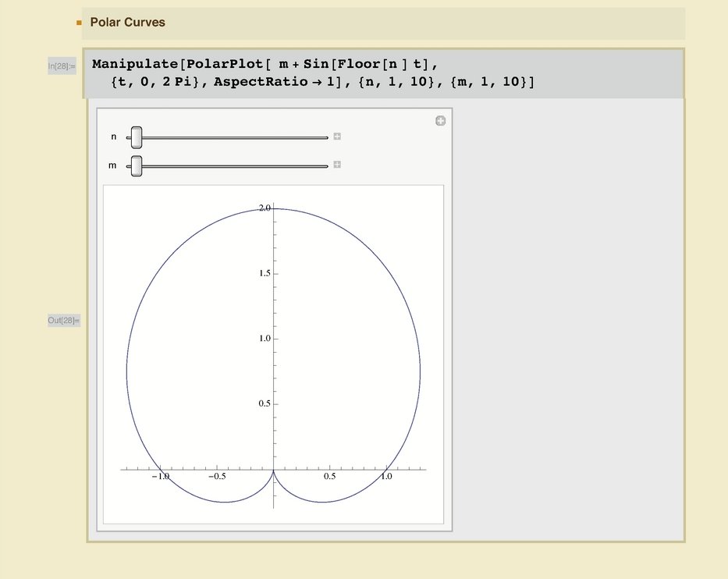Expand the m slider controls

click(337, 165)
